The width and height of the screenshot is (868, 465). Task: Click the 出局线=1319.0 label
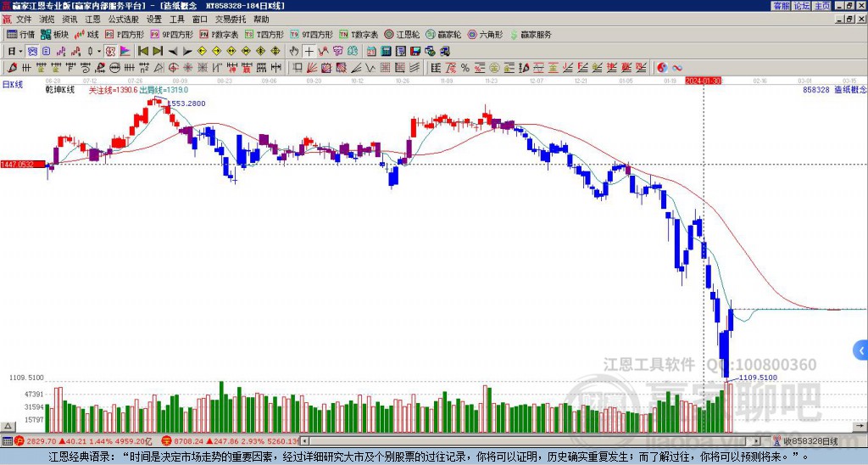click(x=164, y=90)
